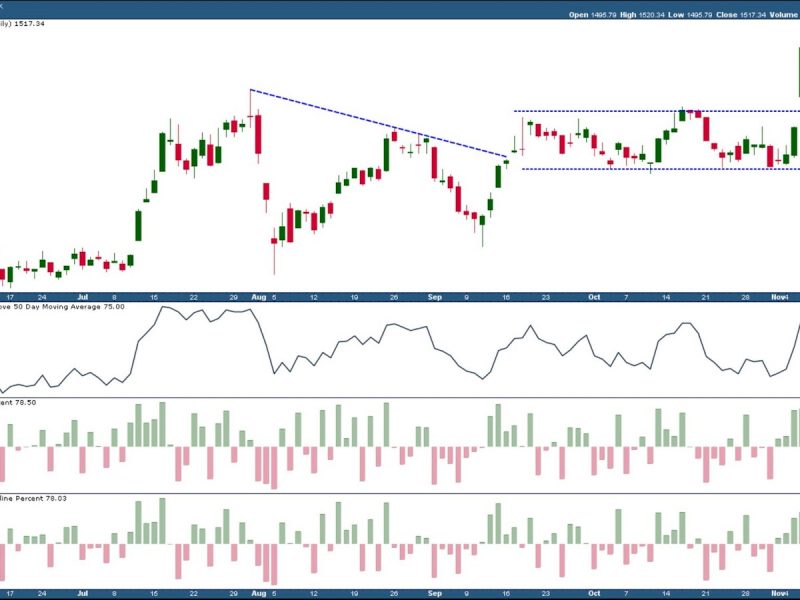This screenshot has height=600, width=800.
Task: Click the Volume label in the header
Action: tap(783, 15)
